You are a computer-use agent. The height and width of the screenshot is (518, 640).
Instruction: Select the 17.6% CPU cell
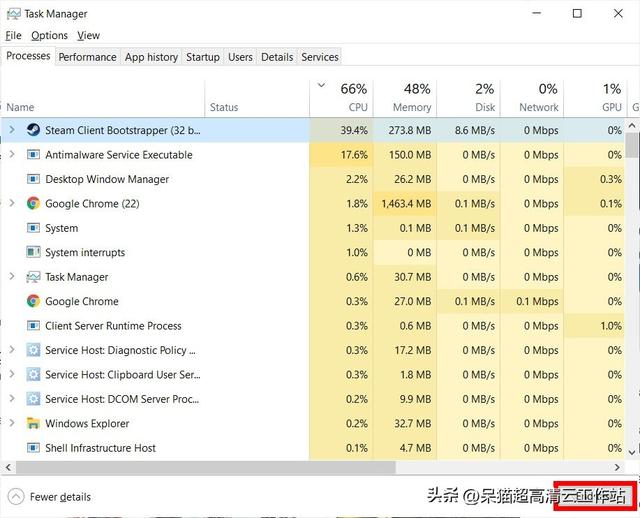(342, 155)
